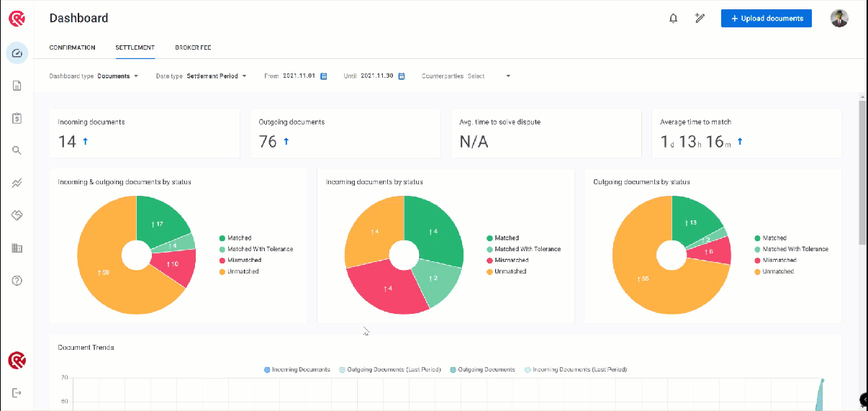Open the help question mark icon

(x=17, y=280)
